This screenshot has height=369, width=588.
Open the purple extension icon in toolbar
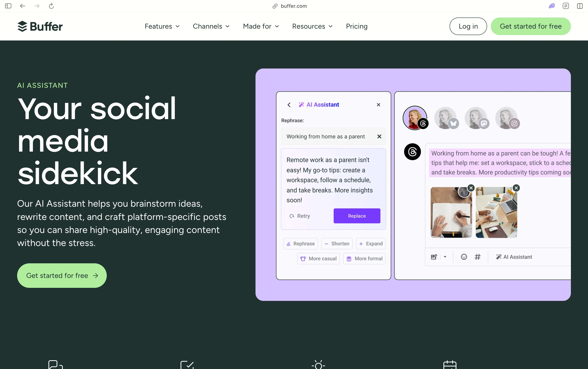click(552, 6)
